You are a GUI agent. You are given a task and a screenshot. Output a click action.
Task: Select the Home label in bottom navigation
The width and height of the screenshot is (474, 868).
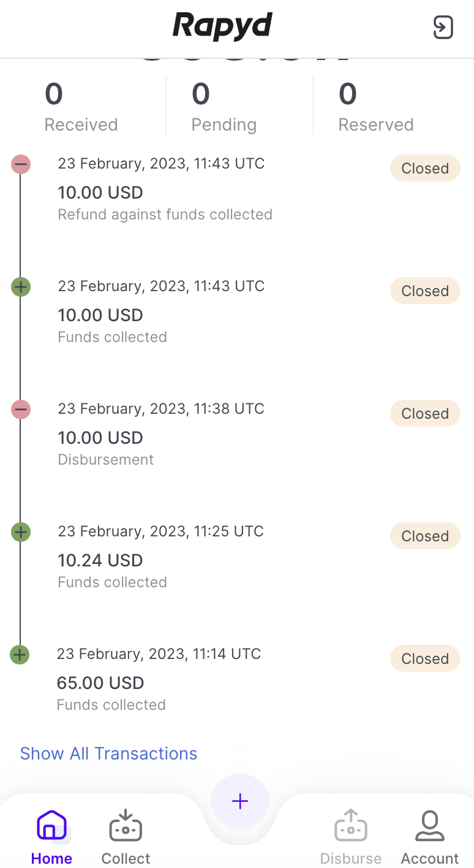(51, 858)
